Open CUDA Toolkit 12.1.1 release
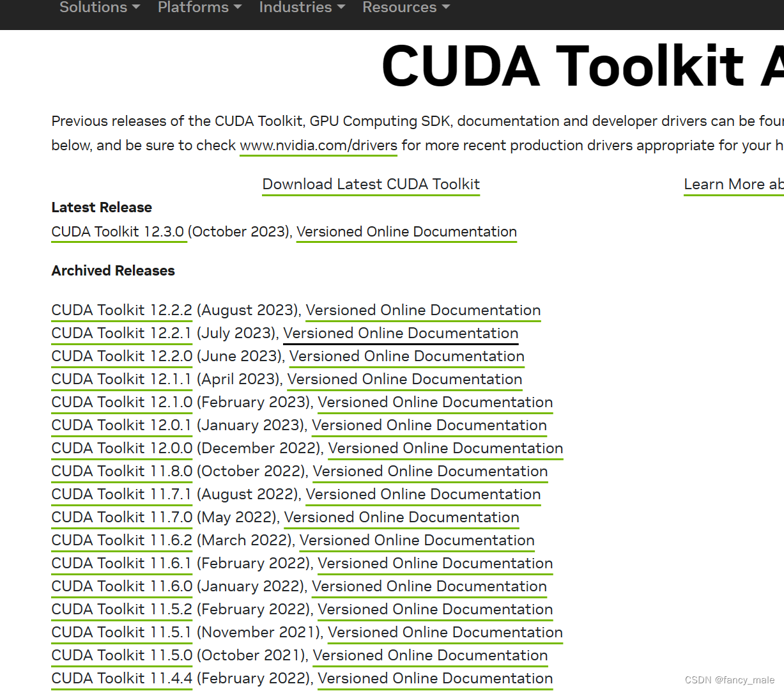Screen dimensions: 784x691 click(121, 380)
